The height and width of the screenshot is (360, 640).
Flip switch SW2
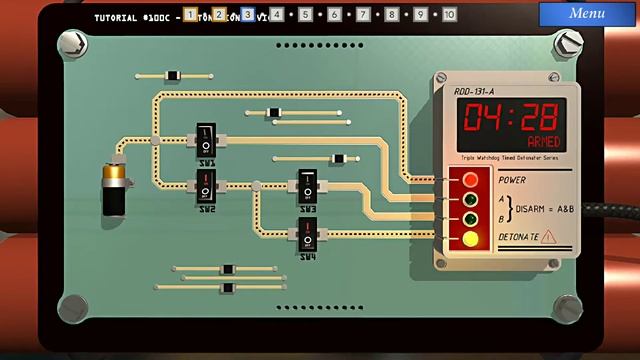click(206, 187)
